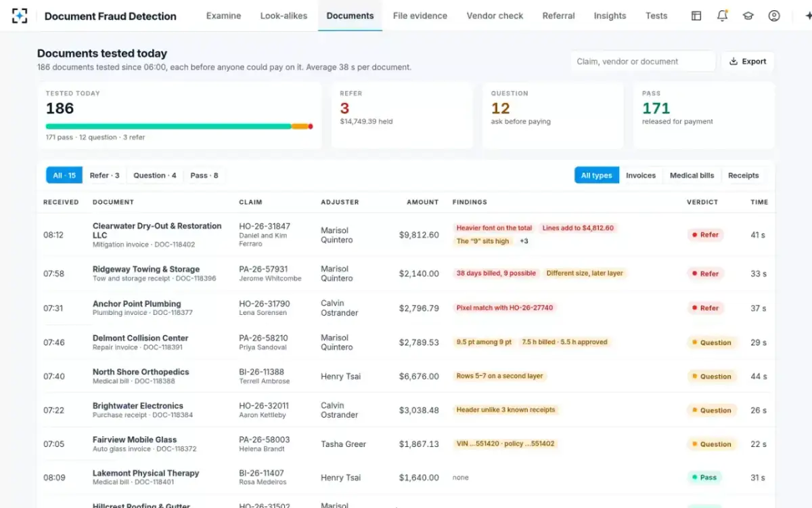The image size is (812, 508).
Task: Open Clearwater Dry-Out & Restoration LLC document
Action: click(157, 230)
